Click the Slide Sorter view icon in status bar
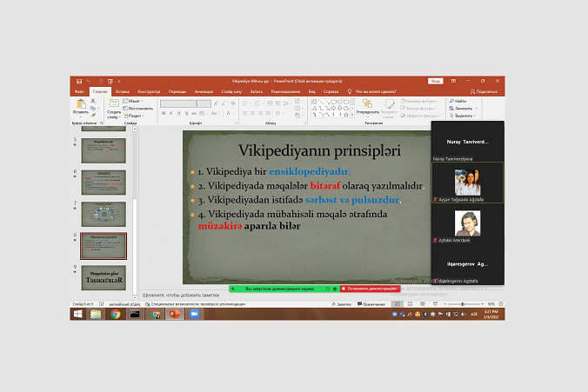This screenshot has height=392, width=588. coord(410,304)
